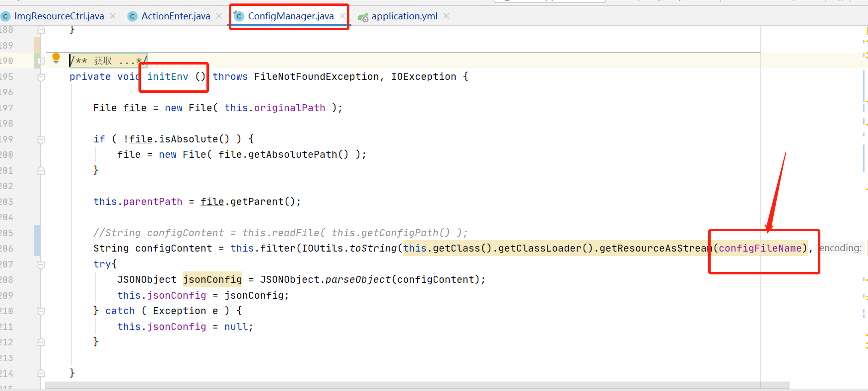Click the 'encoding:' parameter hint
Viewport: 868px width, 391px height.
841,248
